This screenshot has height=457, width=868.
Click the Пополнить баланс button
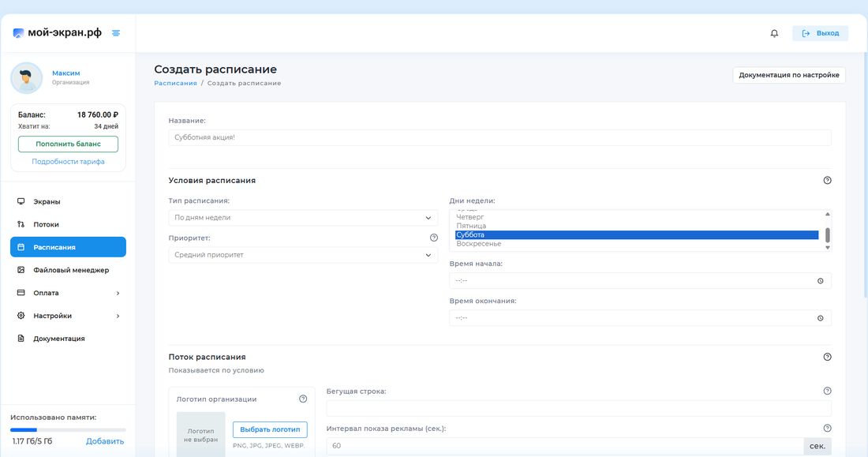click(68, 144)
